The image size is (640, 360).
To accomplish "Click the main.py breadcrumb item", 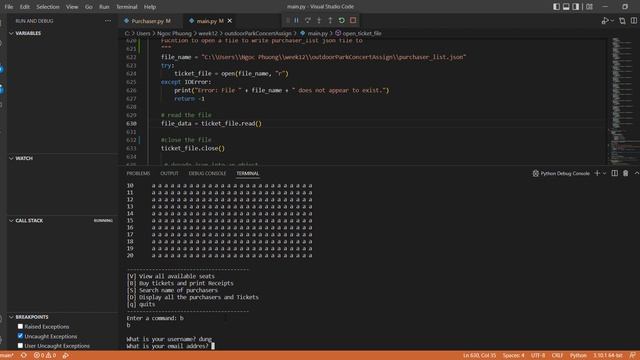I will (x=314, y=33).
